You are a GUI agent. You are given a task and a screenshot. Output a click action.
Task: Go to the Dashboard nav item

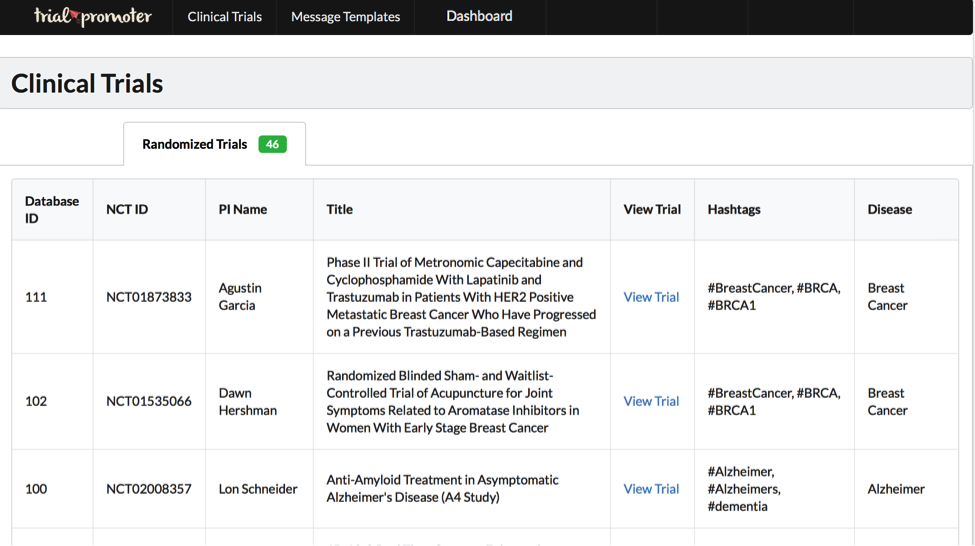click(x=479, y=17)
